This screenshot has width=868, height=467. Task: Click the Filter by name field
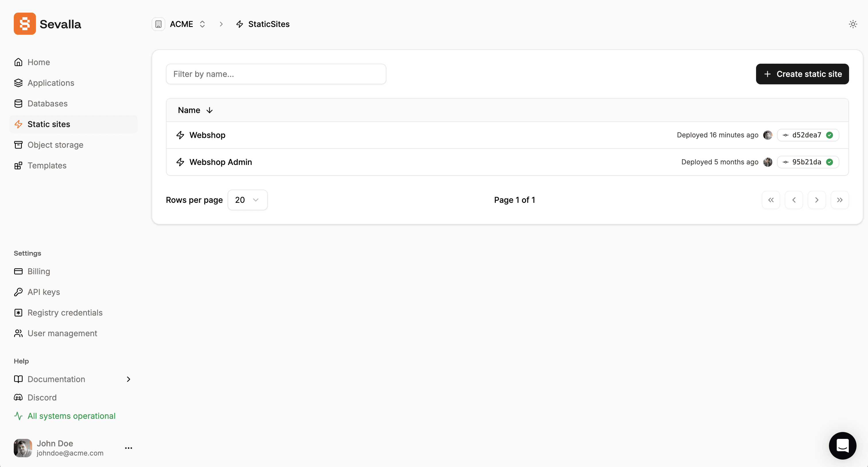tap(276, 74)
